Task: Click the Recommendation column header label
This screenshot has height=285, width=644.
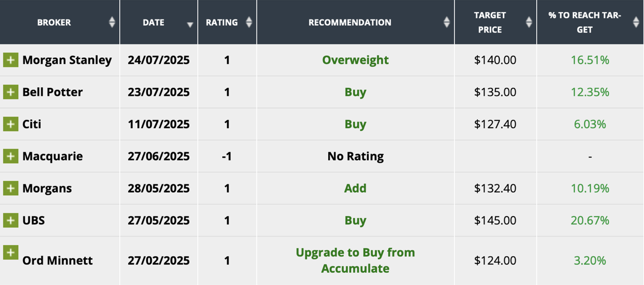Action: 350,22
